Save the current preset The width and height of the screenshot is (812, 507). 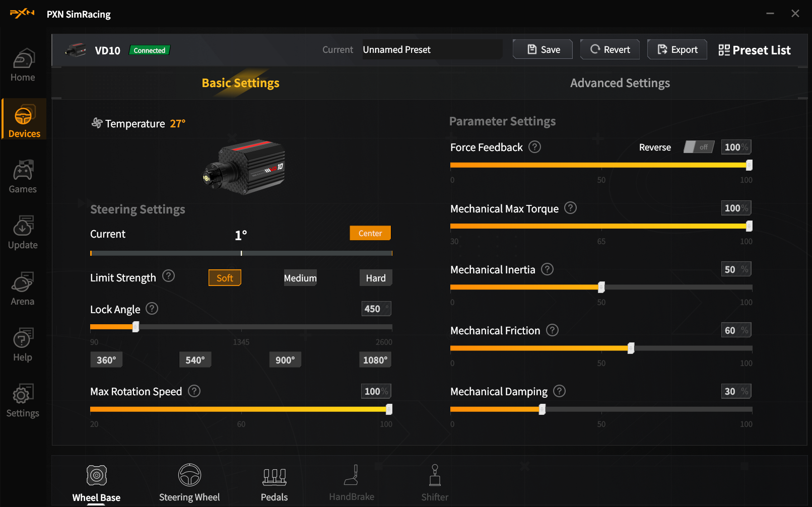[543, 49]
